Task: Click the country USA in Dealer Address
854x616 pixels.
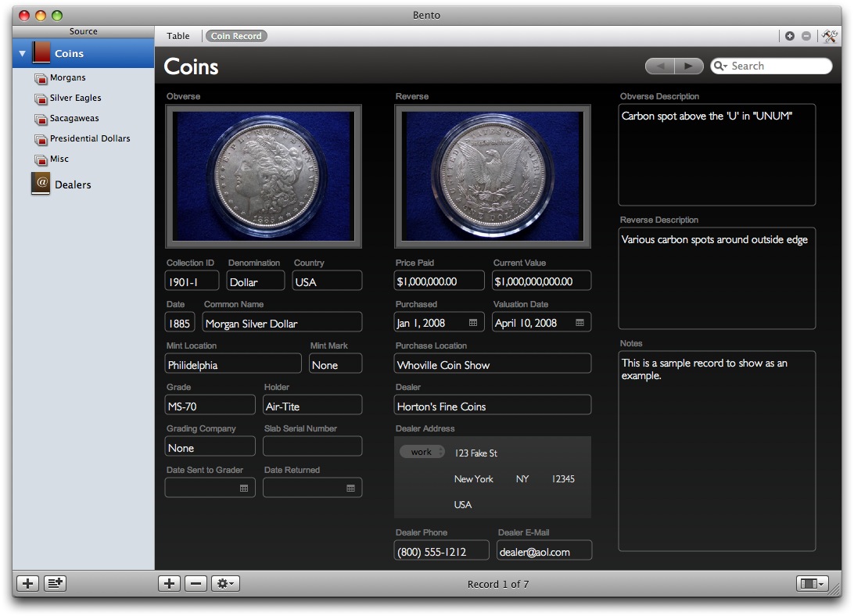Action: [463, 505]
